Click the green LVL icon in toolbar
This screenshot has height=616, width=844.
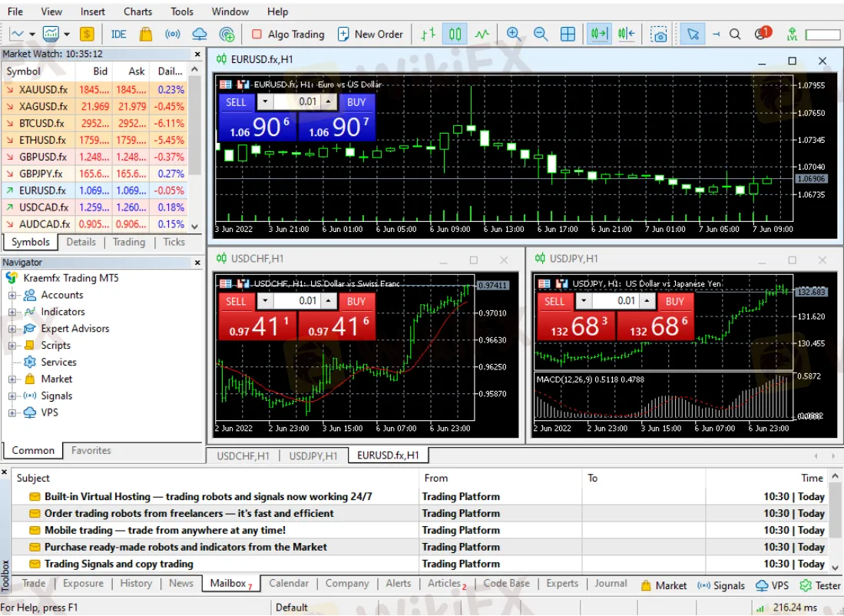pos(792,34)
